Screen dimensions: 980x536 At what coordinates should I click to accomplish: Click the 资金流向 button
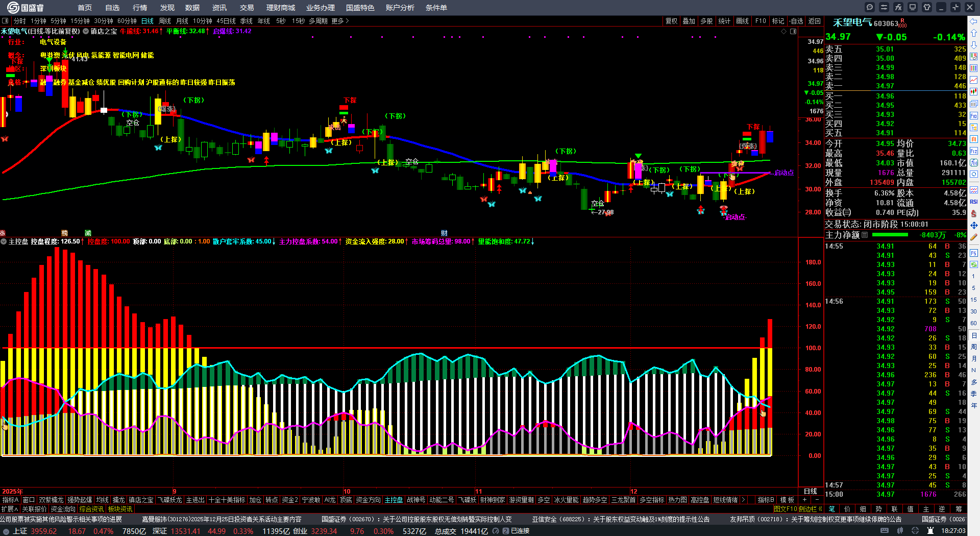point(63,509)
